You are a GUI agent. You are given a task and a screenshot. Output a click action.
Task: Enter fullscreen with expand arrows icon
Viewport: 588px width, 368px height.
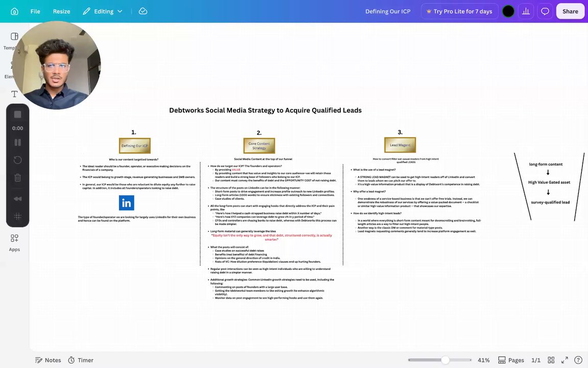click(x=565, y=360)
